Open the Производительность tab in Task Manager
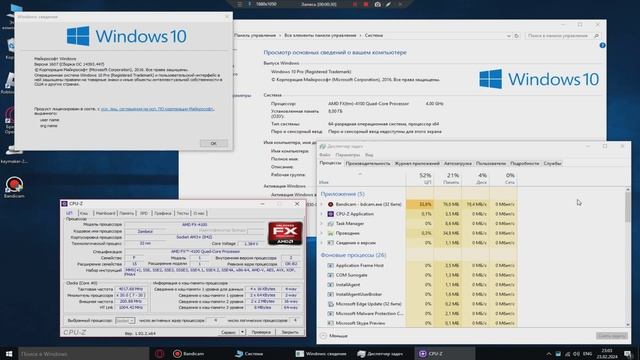The image size is (640, 360). [367, 164]
